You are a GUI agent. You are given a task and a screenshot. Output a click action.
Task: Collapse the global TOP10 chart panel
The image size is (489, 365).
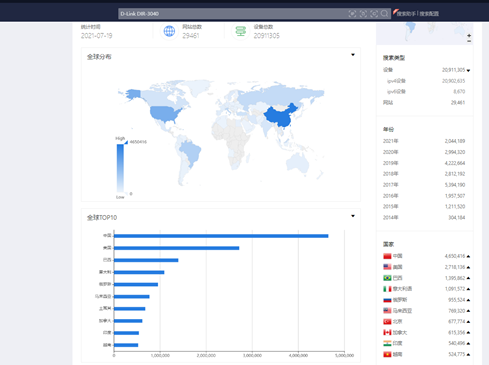tap(353, 216)
